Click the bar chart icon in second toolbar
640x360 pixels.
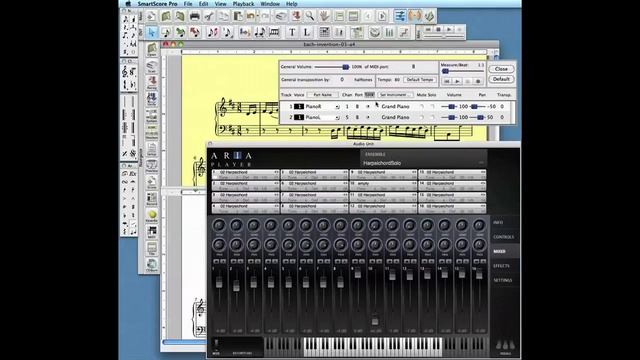click(x=389, y=32)
